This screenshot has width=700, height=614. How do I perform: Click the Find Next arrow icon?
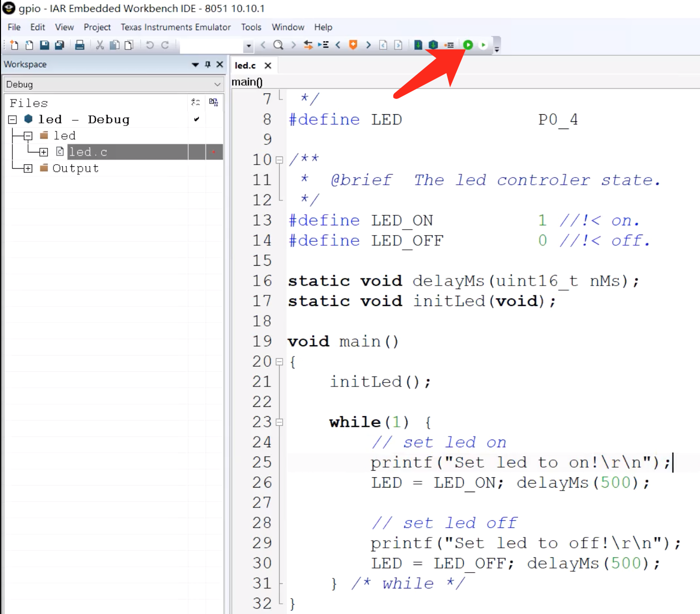click(293, 45)
